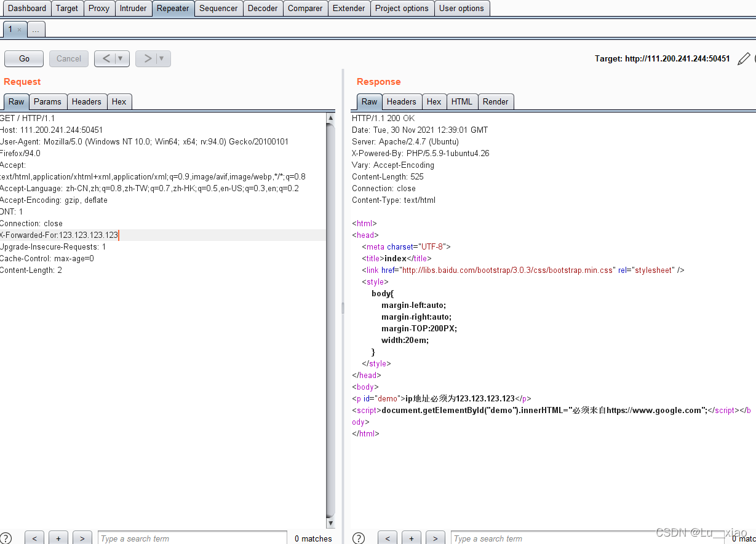The width and height of the screenshot is (756, 544).
Task: Click the Content-Type: text/html line
Action: coord(394,200)
